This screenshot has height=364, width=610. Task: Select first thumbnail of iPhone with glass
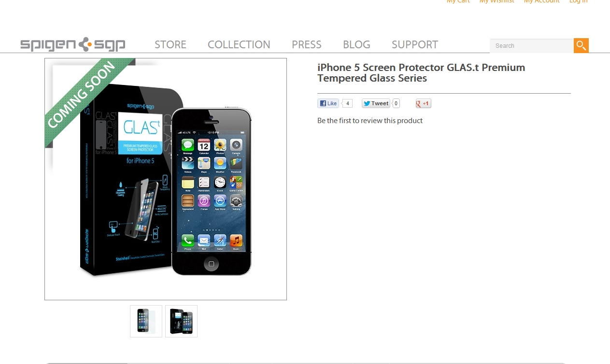(146, 321)
